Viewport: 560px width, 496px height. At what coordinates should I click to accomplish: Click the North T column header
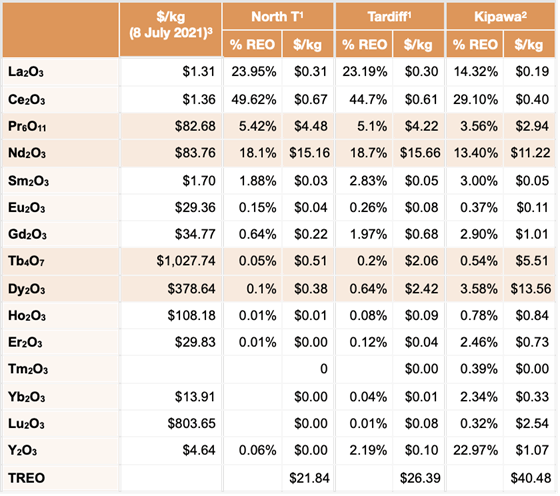(x=278, y=16)
